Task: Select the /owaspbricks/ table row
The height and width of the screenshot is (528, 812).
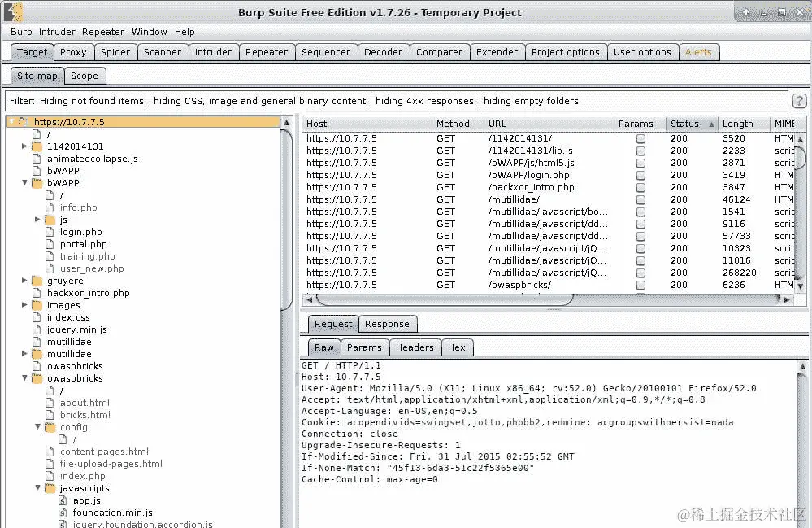Action: 549,285
